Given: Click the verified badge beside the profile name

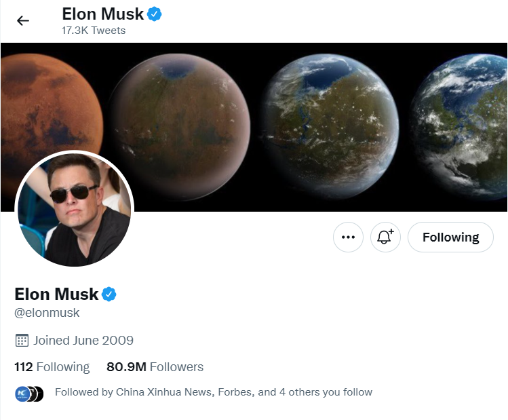Looking at the screenshot, I should [109, 294].
